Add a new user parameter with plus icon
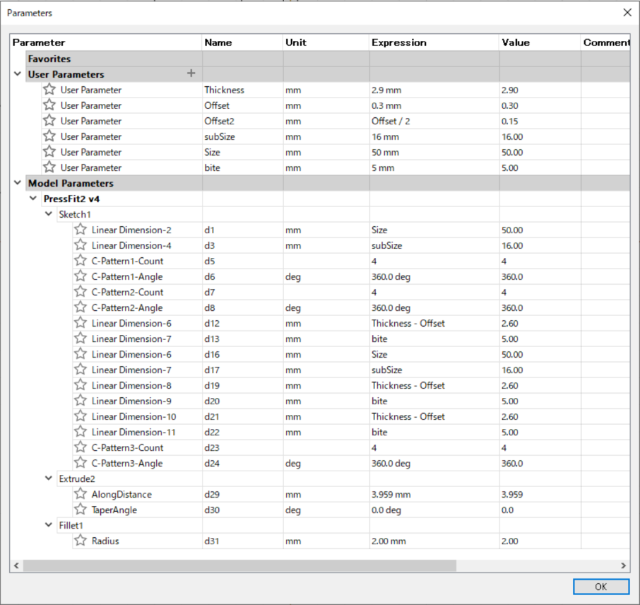The image size is (640, 605). click(x=191, y=73)
